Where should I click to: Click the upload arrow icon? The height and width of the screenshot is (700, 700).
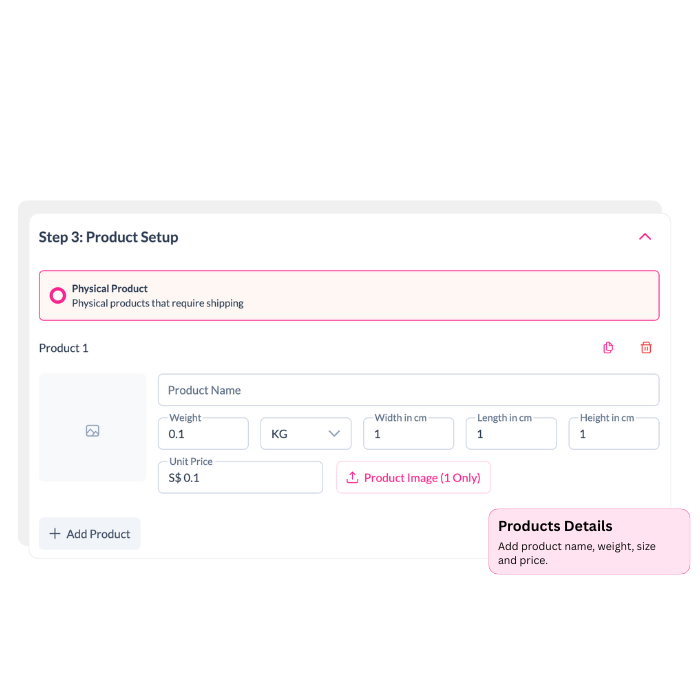pyautogui.click(x=352, y=478)
